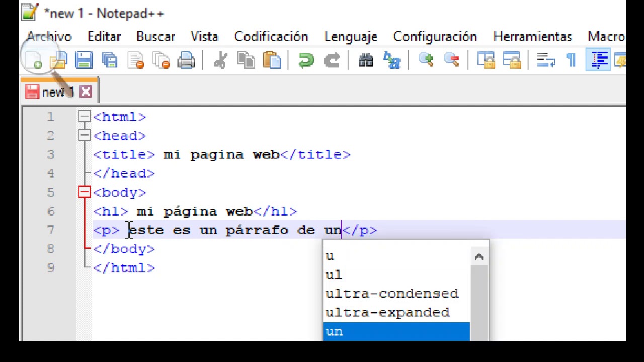The height and width of the screenshot is (362, 644).
Task: Click the Open file folder icon
Action: (x=59, y=60)
